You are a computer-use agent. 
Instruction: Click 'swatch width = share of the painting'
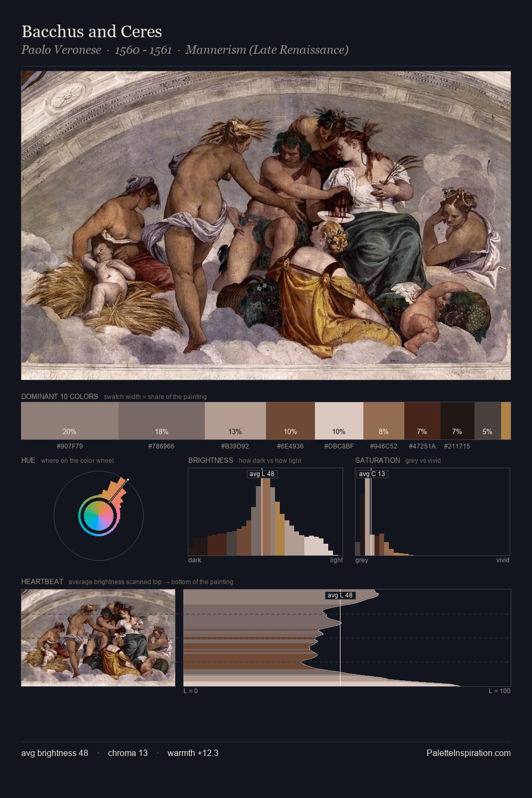click(155, 397)
